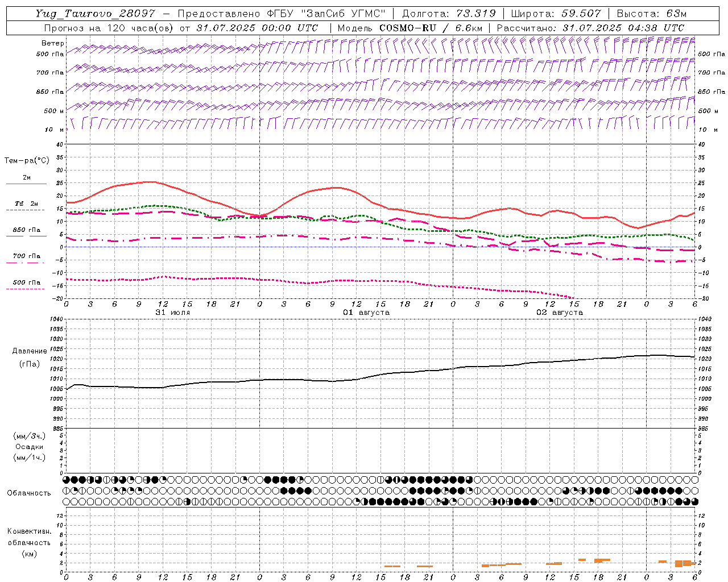Click the 850 гПа temperature legend entry
Image resolution: width=728 pixels, height=582 pixels.
26,230
